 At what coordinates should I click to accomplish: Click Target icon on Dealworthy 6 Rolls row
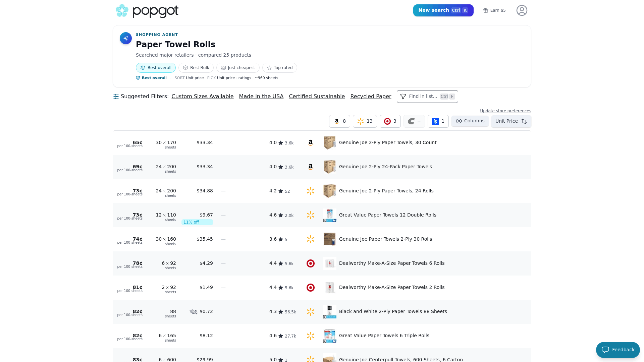[311, 263]
